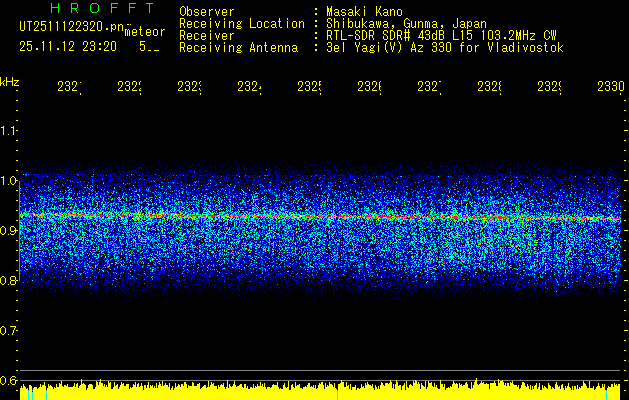Click the 'meteor' label under the file name

(145, 32)
